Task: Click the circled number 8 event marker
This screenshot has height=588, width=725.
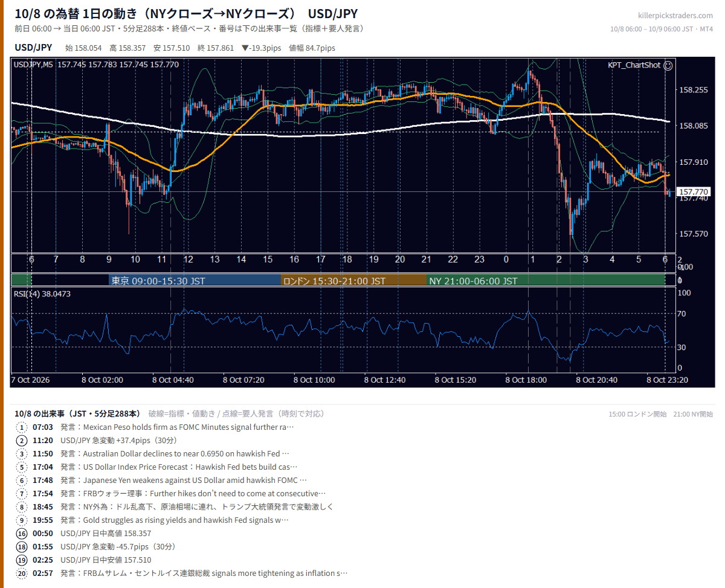Action: coord(22,507)
